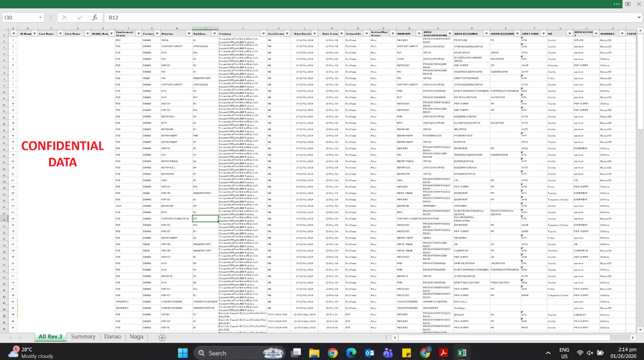Click the Select All corner triangle

pos(5,28)
